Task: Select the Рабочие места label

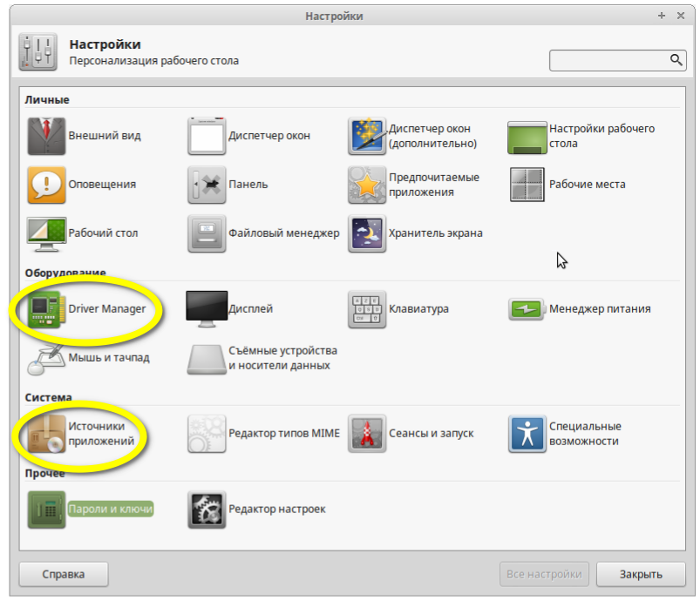Action: tap(587, 185)
